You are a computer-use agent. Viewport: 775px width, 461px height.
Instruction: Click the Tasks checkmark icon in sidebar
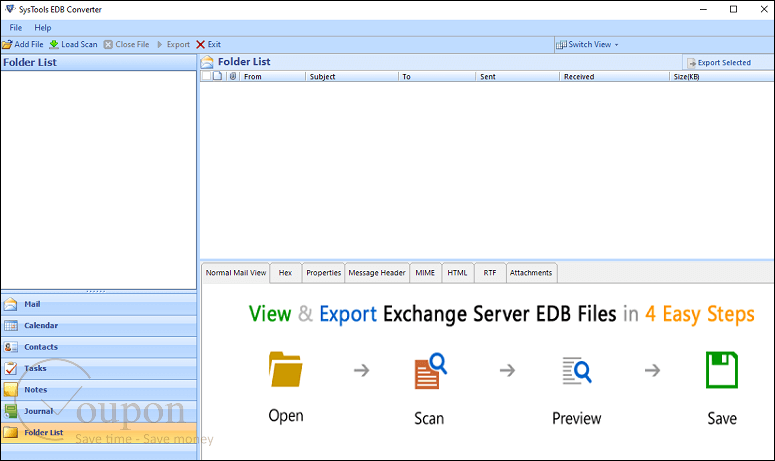pyautogui.click(x=10, y=369)
